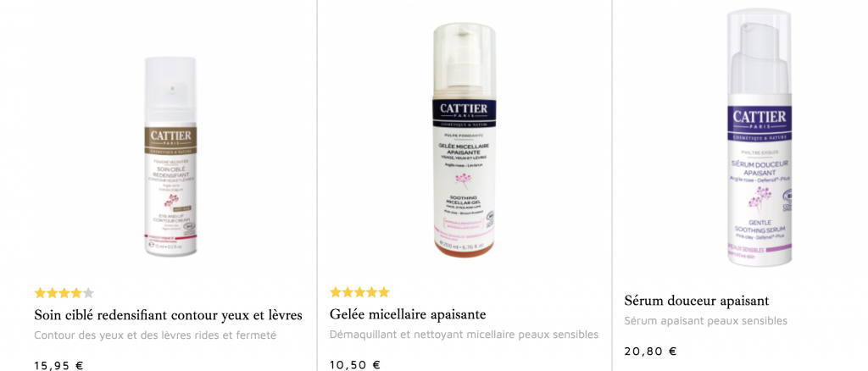Viewport: 868px width, 371px height.
Task: Click the 20,80 € price
Action: (x=650, y=351)
